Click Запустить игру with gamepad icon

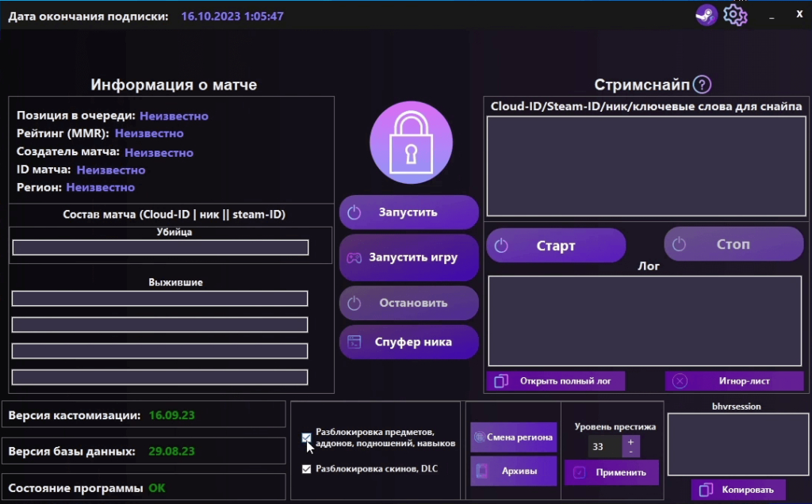[409, 258]
